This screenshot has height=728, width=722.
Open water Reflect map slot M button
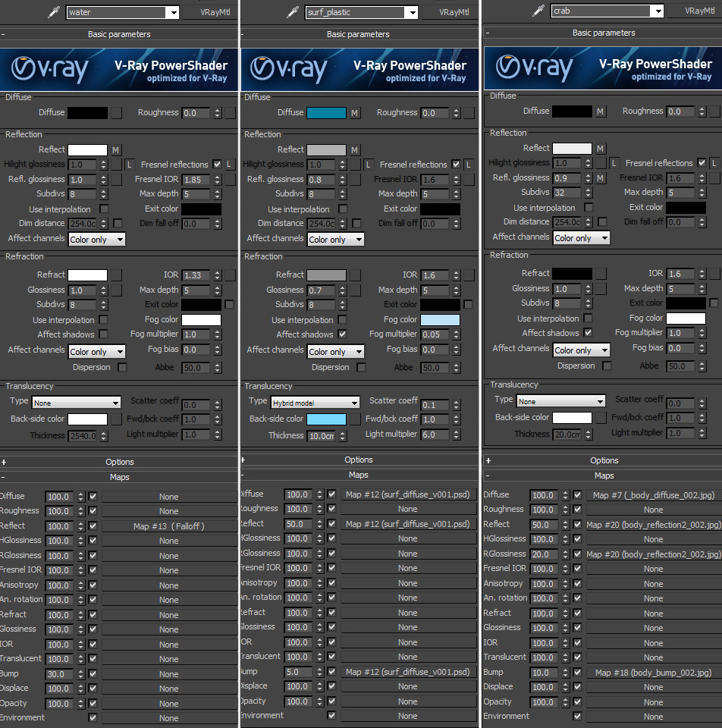tap(115, 150)
